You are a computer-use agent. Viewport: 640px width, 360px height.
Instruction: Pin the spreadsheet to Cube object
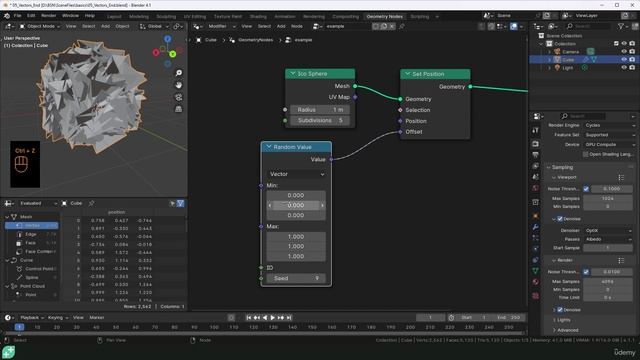tap(91, 203)
